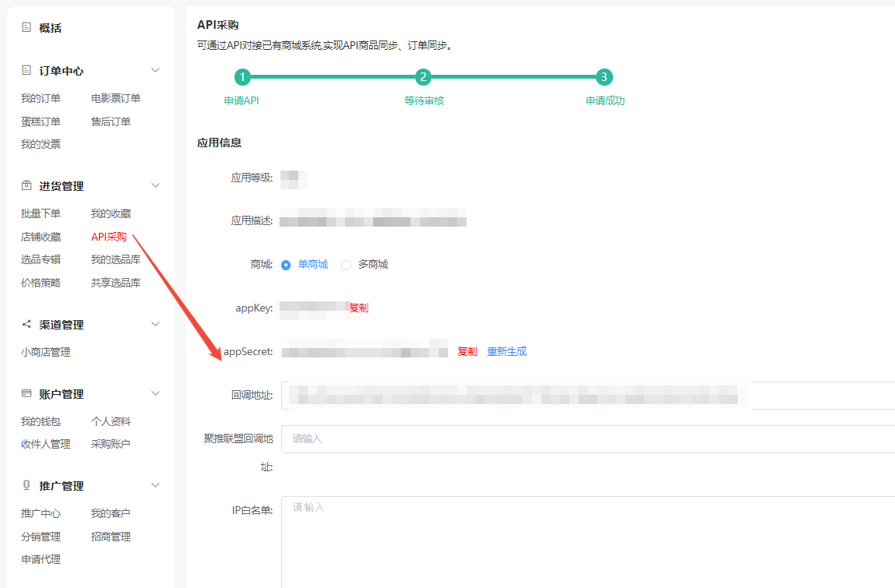Click the 聚推联盟回调地址 input field
Screen dimensions: 895x588
588,439
